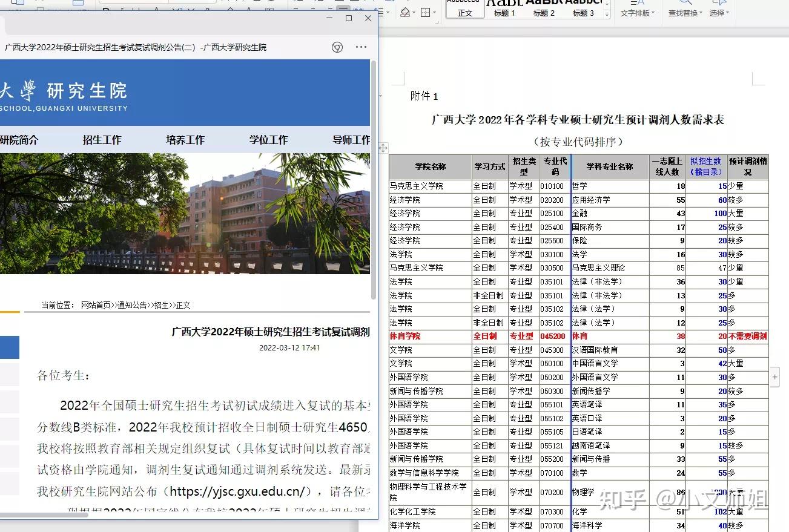The height and width of the screenshot is (532, 789).
Task: Click the document heading 附件 1
Action: point(424,96)
